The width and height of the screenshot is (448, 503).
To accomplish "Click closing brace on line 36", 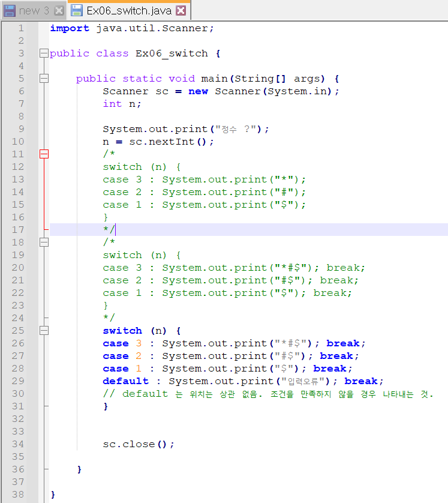I will point(80,469).
